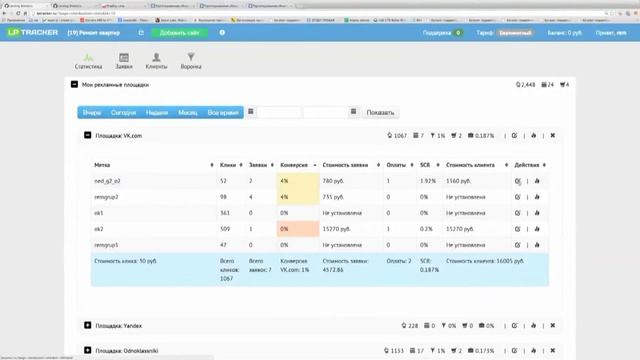
Task: Sort the table by the Клики column
Action: 231,165
